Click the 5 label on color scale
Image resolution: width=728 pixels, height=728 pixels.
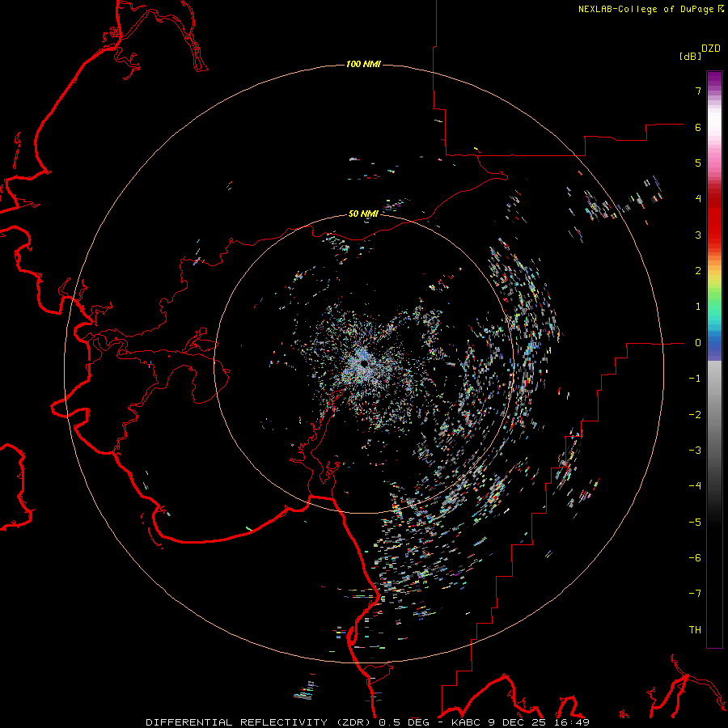tap(698, 163)
